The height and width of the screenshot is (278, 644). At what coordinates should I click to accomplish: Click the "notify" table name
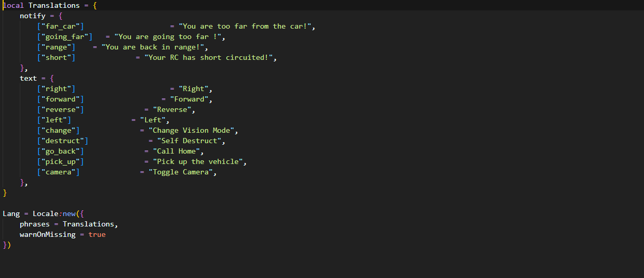(x=33, y=16)
